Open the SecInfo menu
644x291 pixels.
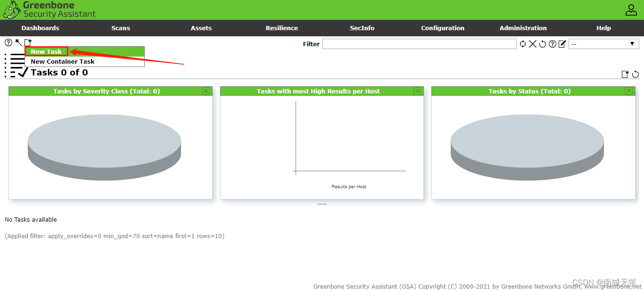(x=362, y=28)
